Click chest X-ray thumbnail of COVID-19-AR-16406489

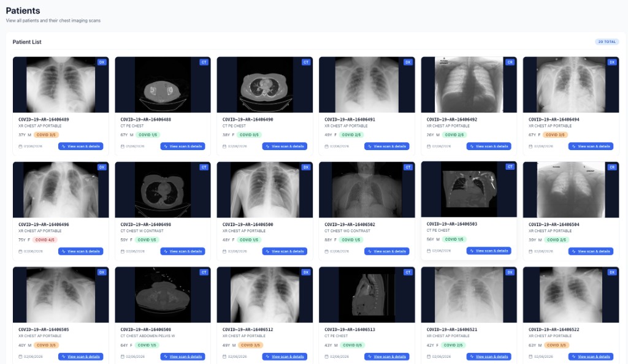(x=61, y=85)
